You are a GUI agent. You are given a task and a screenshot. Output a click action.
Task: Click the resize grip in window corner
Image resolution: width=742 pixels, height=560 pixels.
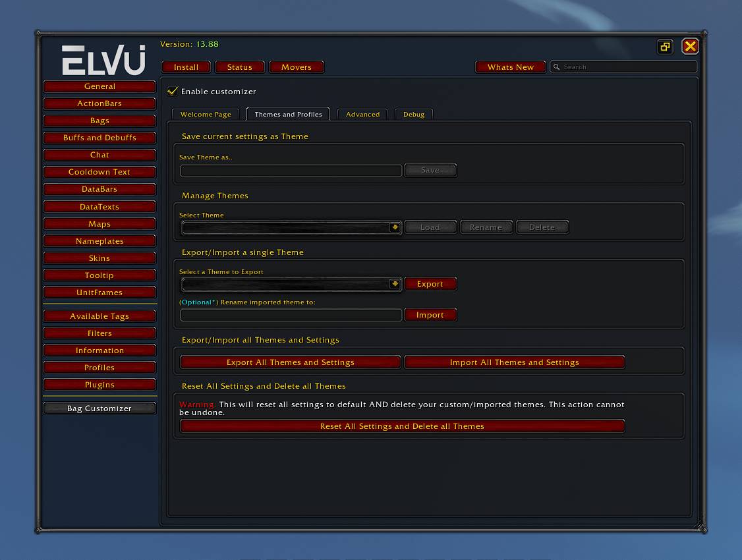coord(700,526)
